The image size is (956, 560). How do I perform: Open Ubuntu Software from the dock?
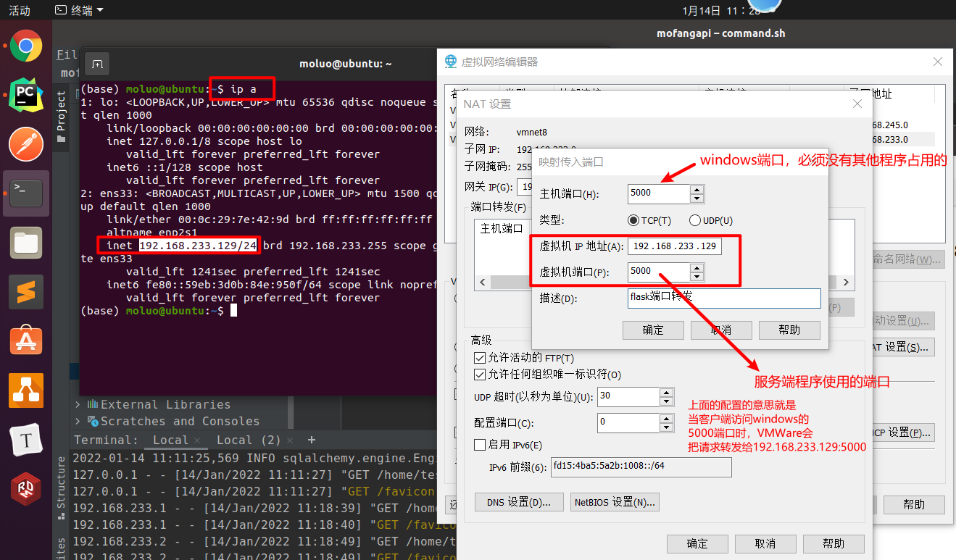[26, 341]
